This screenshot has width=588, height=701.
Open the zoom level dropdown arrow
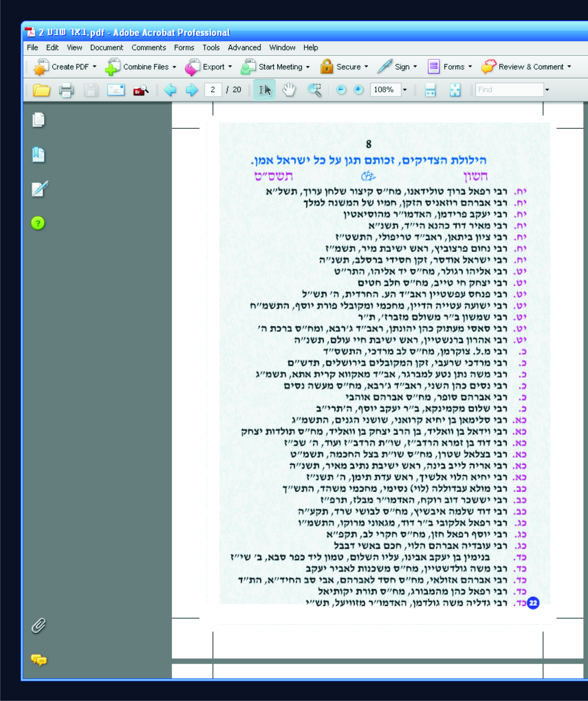[x=405, y=90]
